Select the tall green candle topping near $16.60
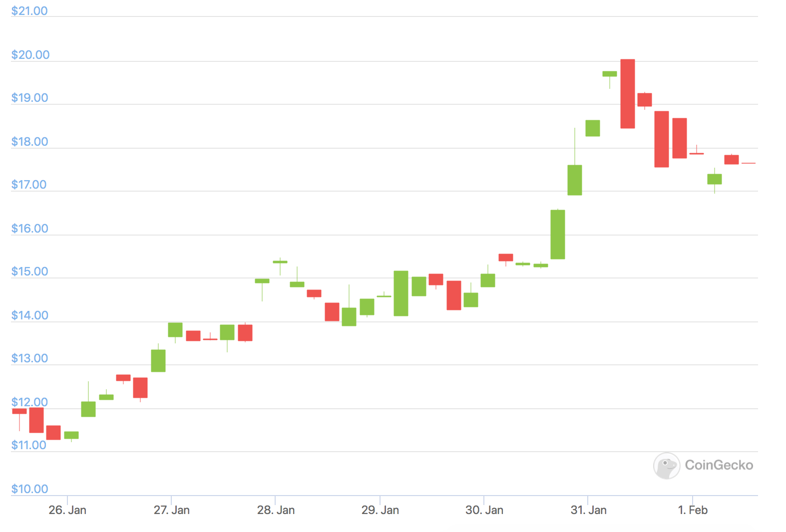 [x=558, y=235]
